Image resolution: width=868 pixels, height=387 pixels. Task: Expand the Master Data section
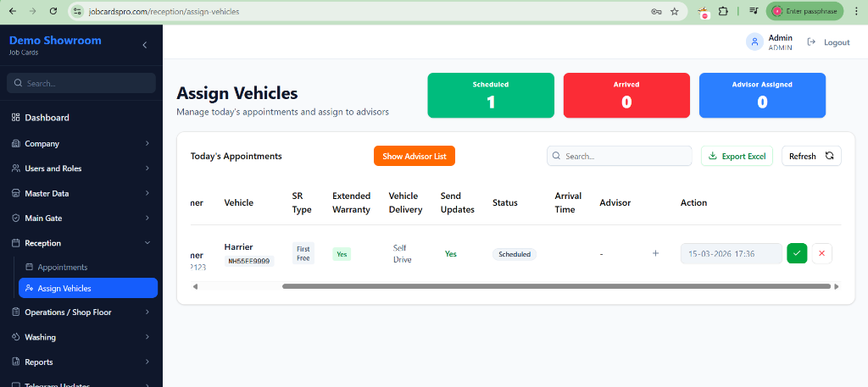(x=81, y=193)
